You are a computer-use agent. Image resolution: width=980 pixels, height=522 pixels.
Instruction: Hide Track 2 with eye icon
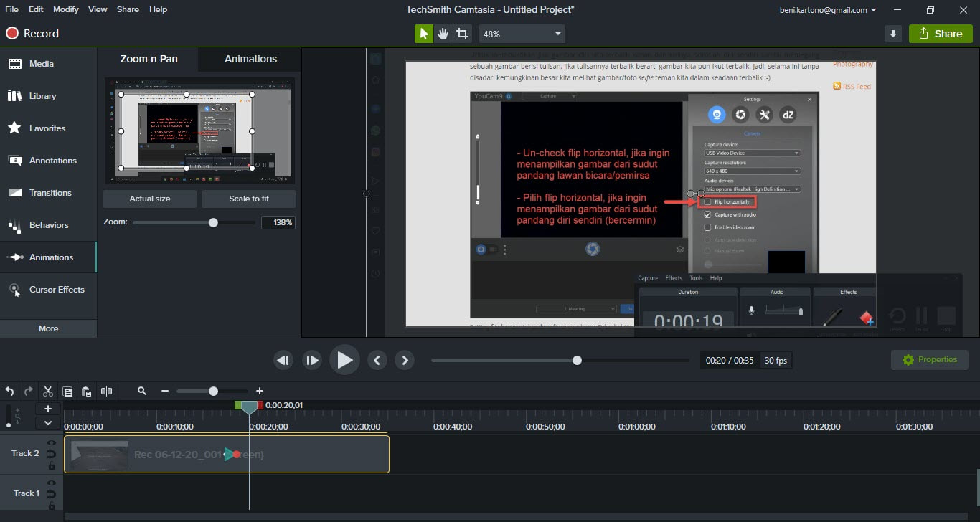[x=52, y=444]
